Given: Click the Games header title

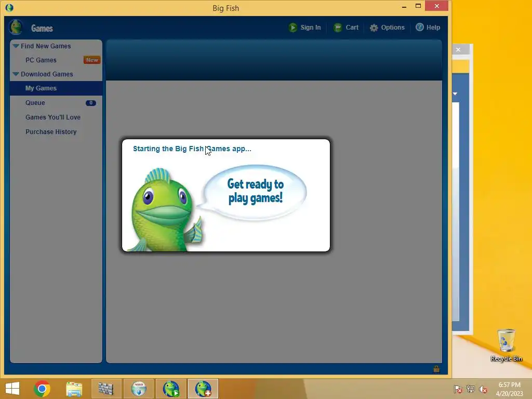Looking at the screenshot, I should (x=42, y=28).
